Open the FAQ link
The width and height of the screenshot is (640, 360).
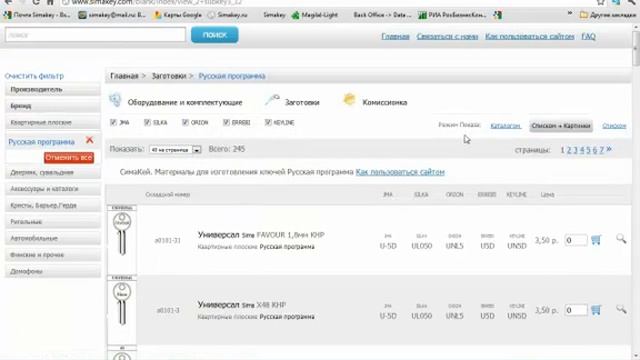(x=588, y=37)
